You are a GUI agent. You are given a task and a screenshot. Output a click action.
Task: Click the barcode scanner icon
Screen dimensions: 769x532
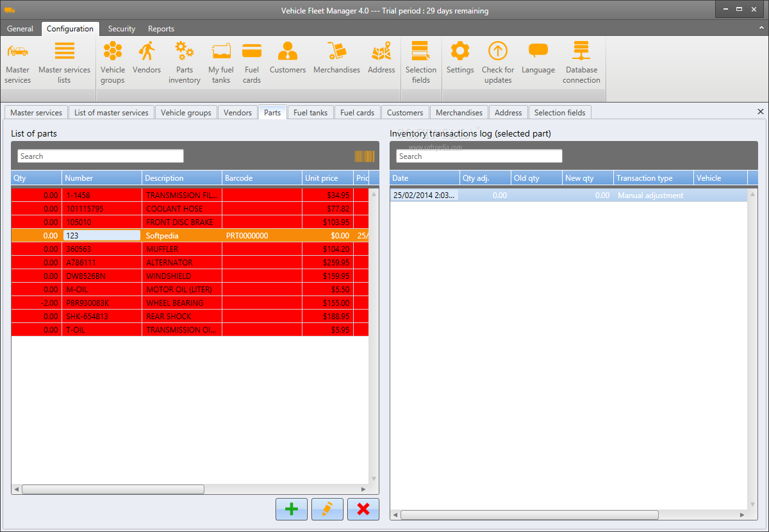[364, 156]
